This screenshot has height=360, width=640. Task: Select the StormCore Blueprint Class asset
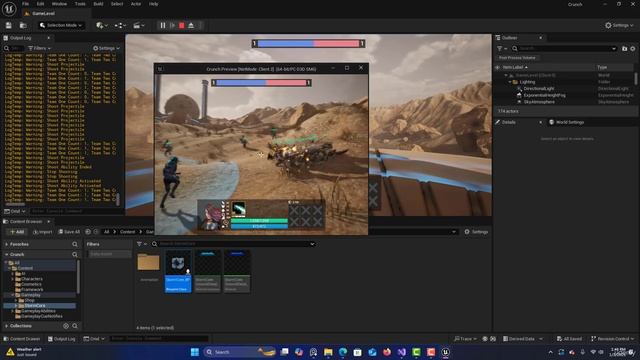pyautogui.click(x=178, y=271)
